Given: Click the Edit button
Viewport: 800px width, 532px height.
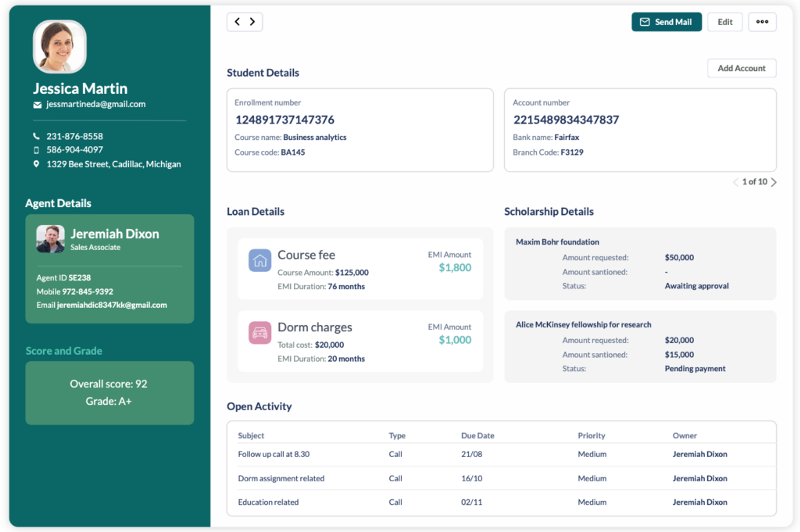Looking at the screenshot, I should pyautogui.click(x=725, y=22).
